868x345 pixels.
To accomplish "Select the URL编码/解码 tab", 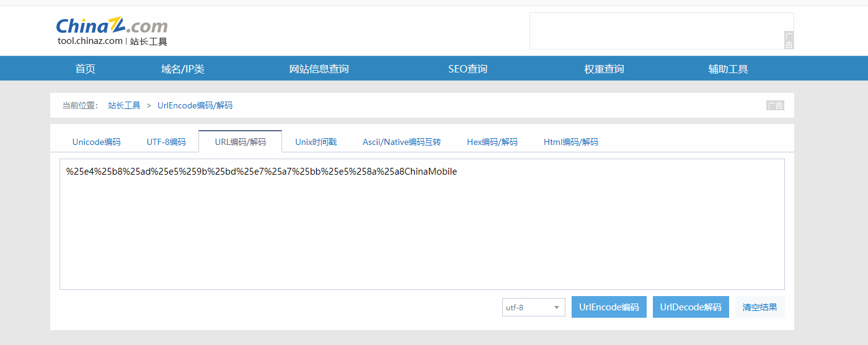I will coord(241,142).
